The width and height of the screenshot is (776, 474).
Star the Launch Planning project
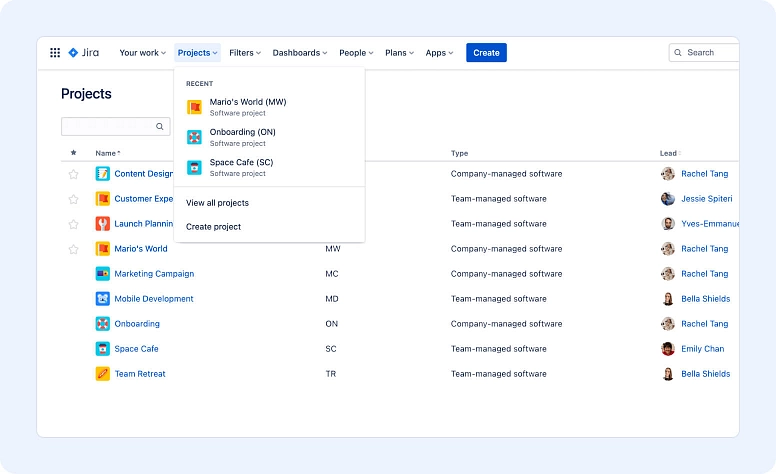73,224
